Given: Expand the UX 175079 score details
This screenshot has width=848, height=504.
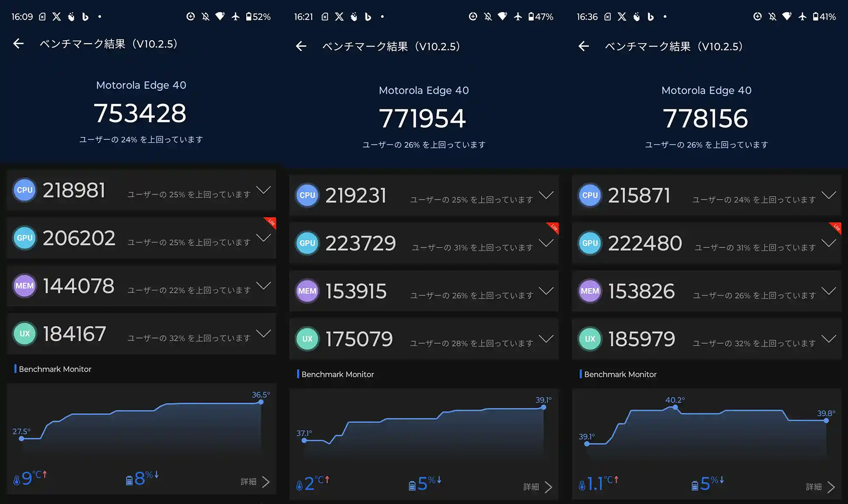Looking at the screenshot, I should point(546,339).
